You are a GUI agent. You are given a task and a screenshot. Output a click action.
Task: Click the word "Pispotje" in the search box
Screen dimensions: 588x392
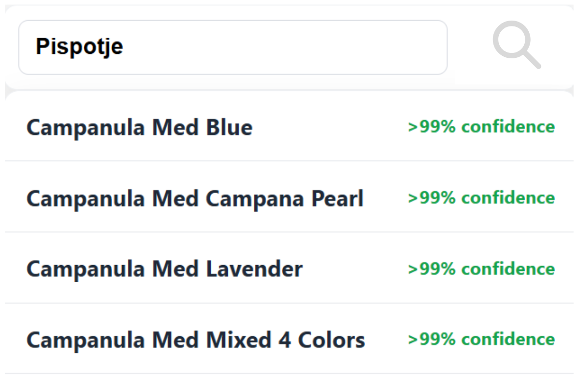click(x=79, y=47)
